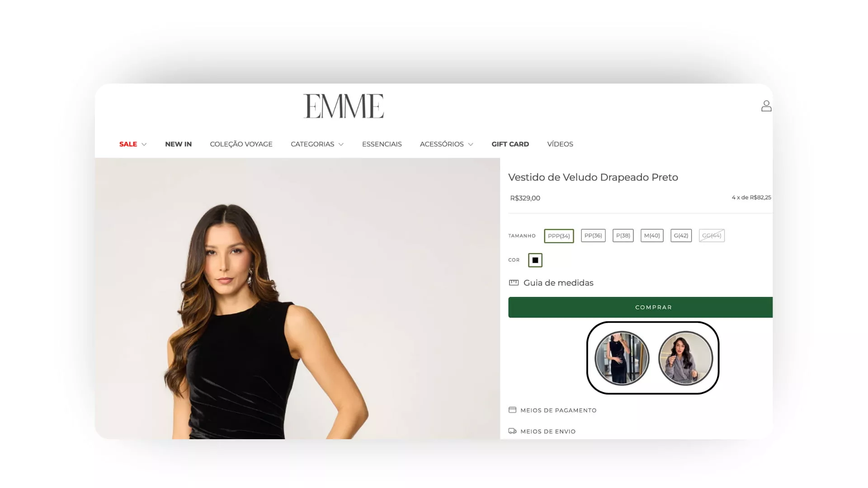This screenshot has width=868, height=488.
Task: Open the COLEÇÃO VOYAGE menu item
Action: point(241,144)
